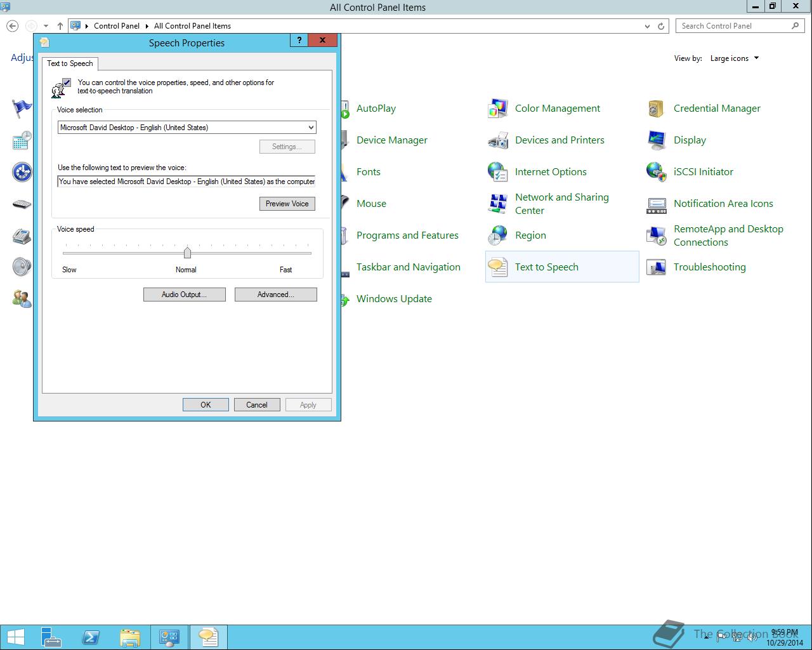Open the recent locations dropdown arrow
Viewport: 812px width, 650px height.
point(46,26)
